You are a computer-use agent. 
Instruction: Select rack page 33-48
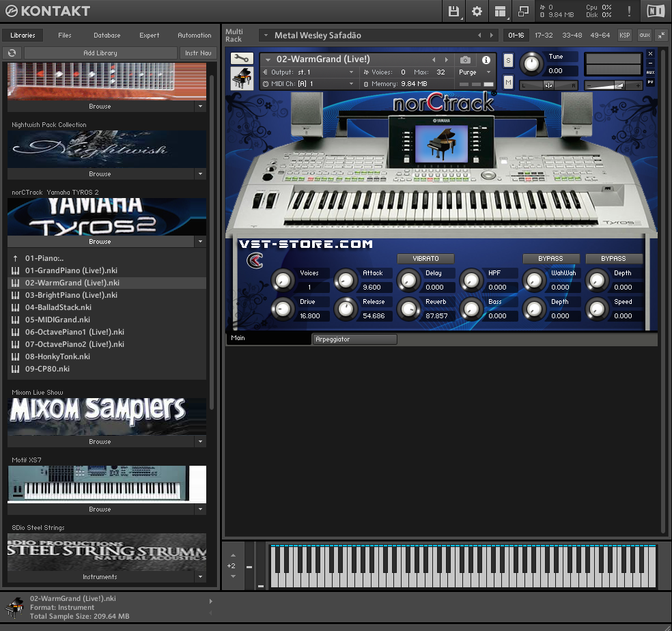[572, 35]
